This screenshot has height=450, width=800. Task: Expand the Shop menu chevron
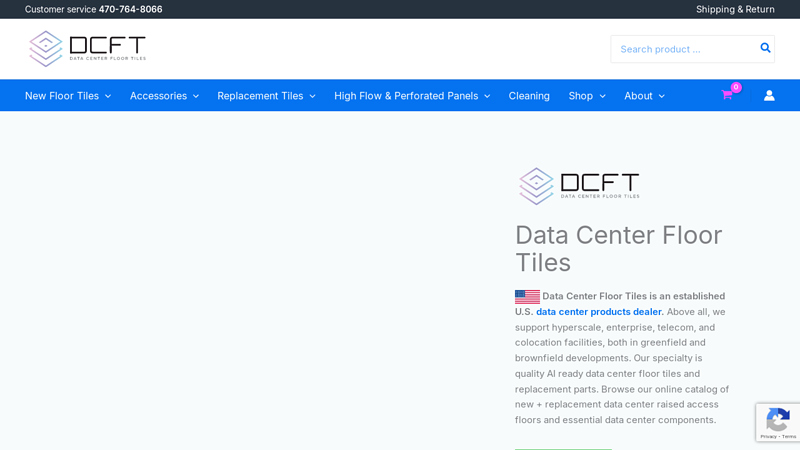click(x=603, y=96)
